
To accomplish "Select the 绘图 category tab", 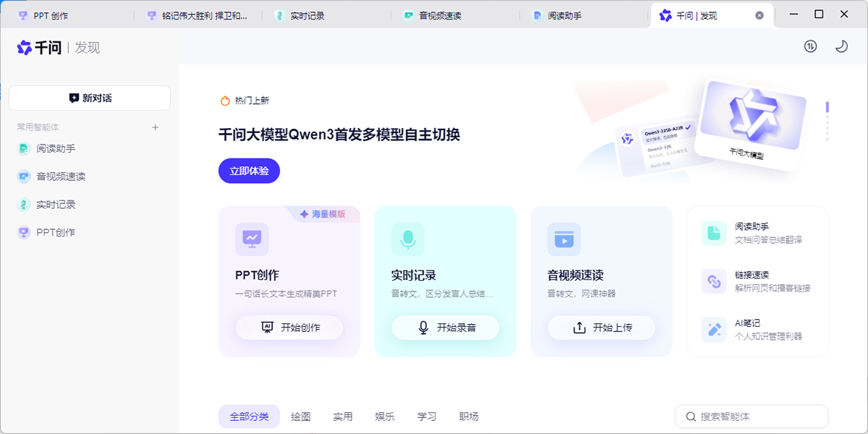I will pos(301,417).
